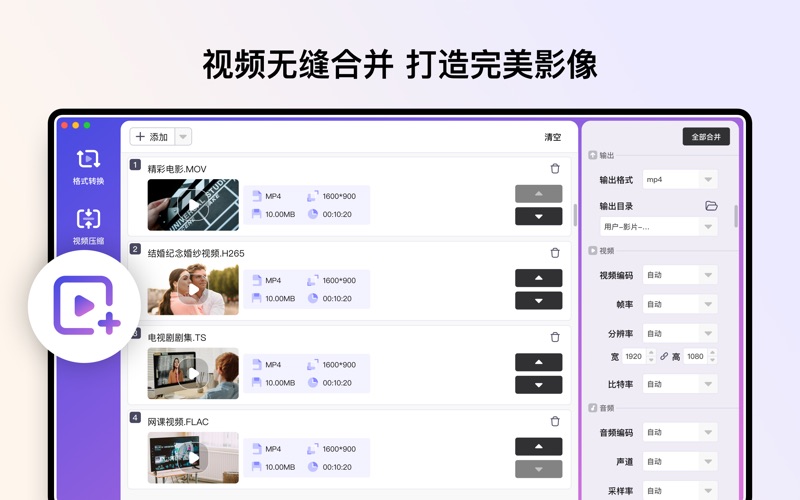Move 电视剧剧集.TS down in the list
This screenshot has height=500, width=800.
coord(539,385)
